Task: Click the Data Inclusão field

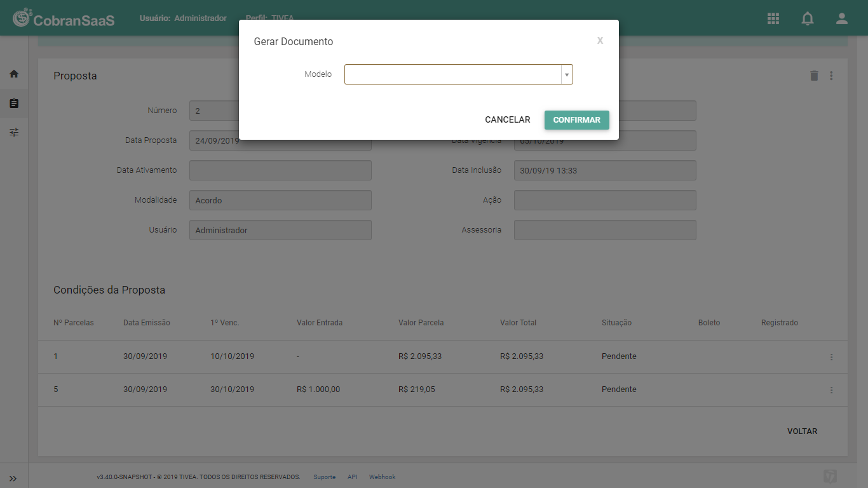Action: (x=605, y=170)
